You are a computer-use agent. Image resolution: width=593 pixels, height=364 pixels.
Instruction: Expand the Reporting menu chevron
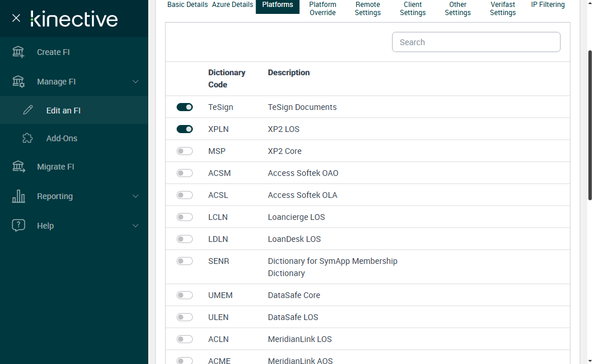(x=136, y=196)
